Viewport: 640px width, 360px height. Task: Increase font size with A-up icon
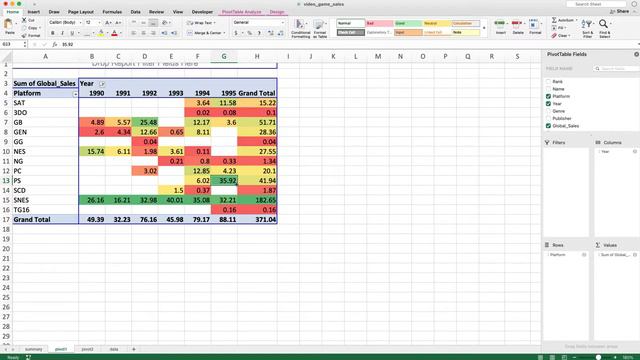click(108, 23)
